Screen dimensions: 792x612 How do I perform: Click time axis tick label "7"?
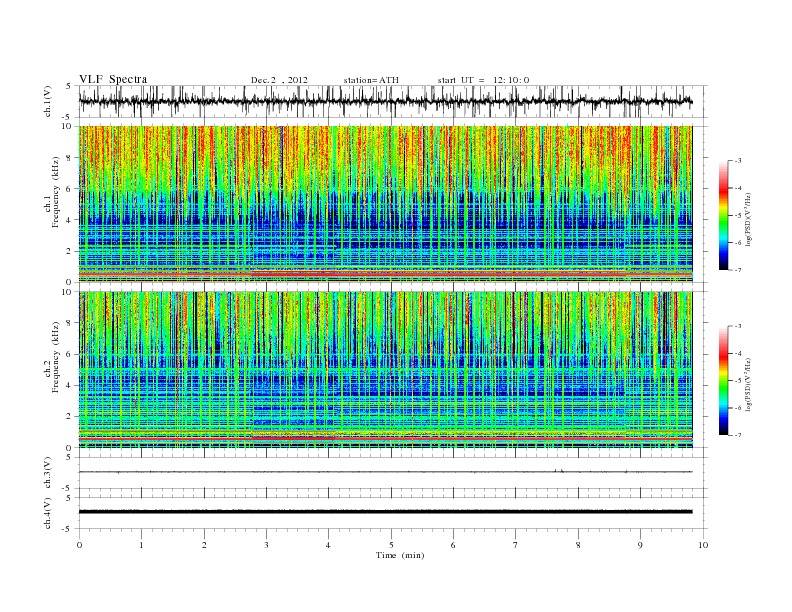pyautogui.click(x=516, y=545)
